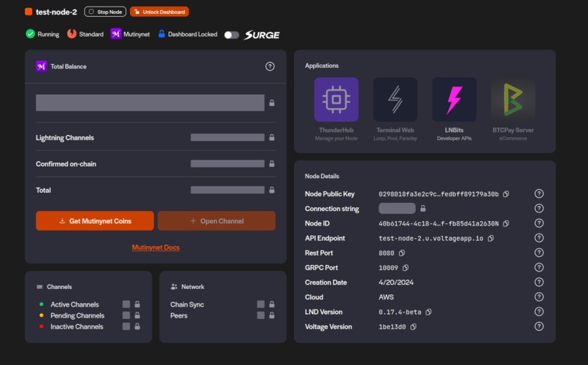Click the test-node-2 node title
This screenshot has width=588, height=365.
pos(56,12)
